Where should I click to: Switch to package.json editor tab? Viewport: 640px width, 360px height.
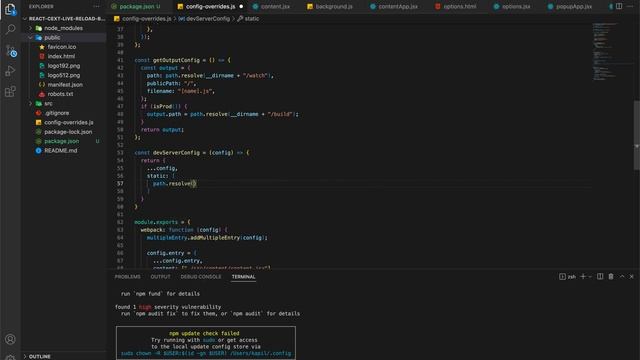click(x=140, y=7)
